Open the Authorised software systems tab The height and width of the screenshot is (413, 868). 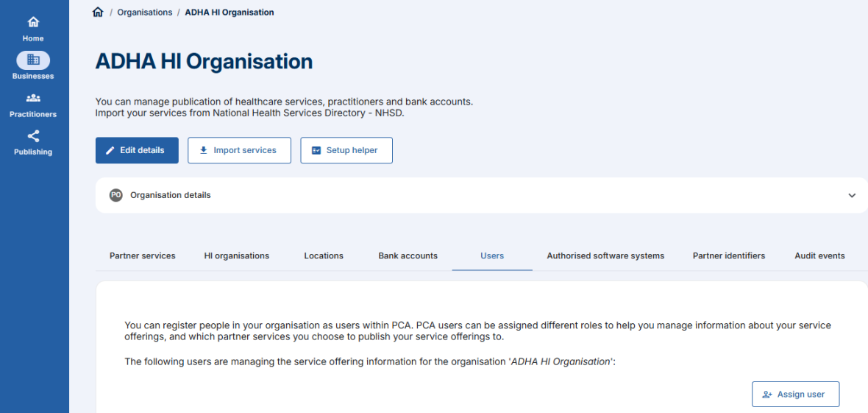[x=605, y=255]
